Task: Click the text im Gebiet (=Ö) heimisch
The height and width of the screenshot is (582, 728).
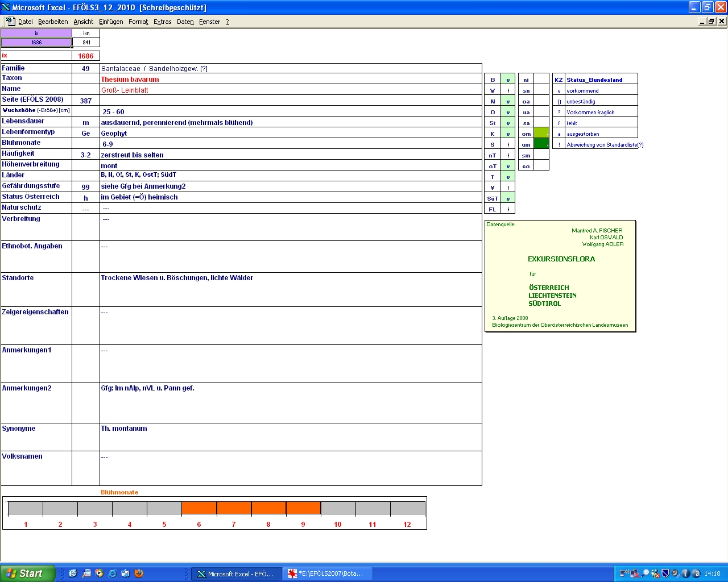Action: point(139,197)
